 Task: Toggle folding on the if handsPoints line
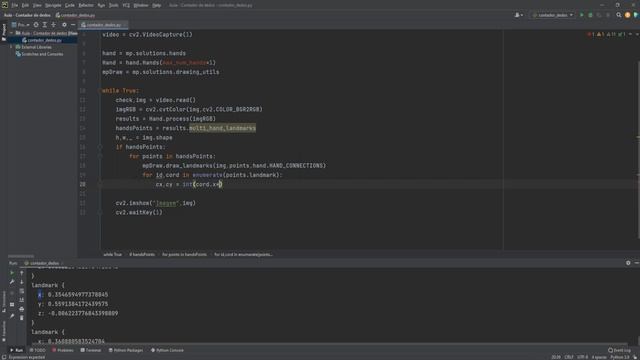(100, 147)
